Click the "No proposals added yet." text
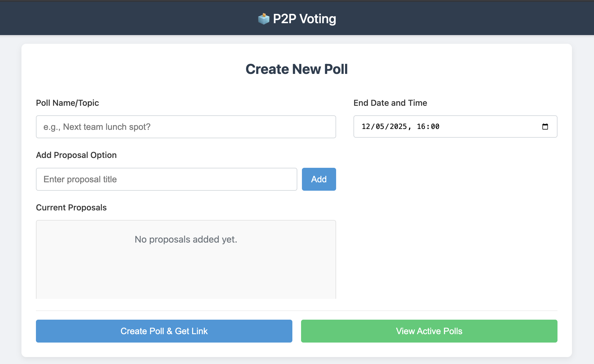Screen dimensions: 594x364 (186, 239)
